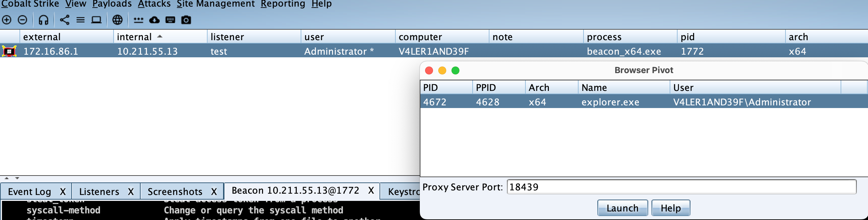Close the Screenshots tab

tap(214, 191)
